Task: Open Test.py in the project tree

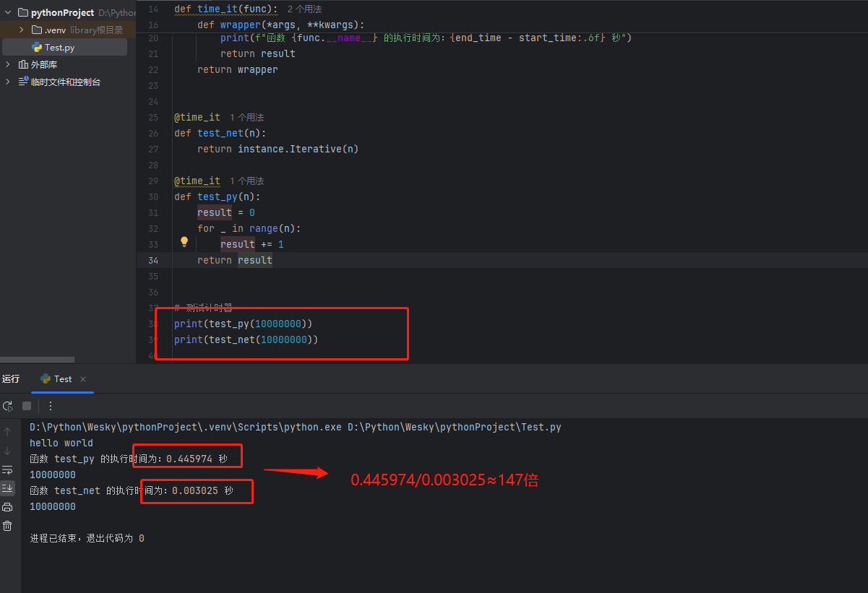Action: (59, 48)
